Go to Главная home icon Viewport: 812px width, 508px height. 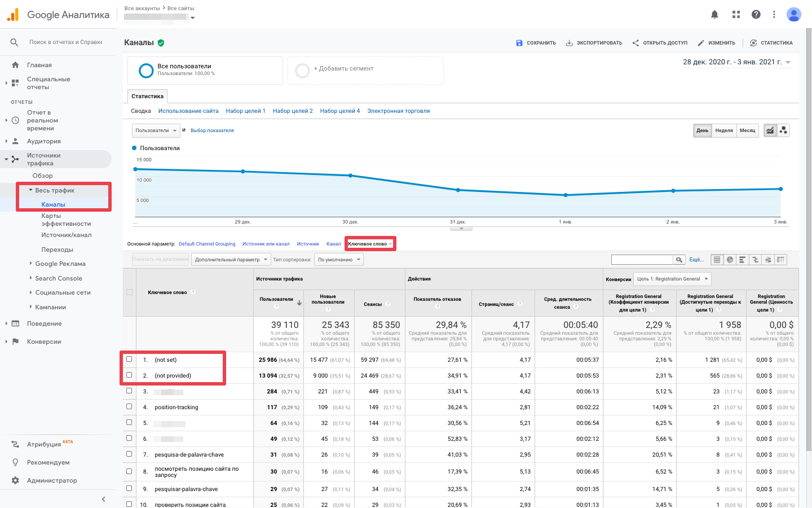[x=15, y=65]
